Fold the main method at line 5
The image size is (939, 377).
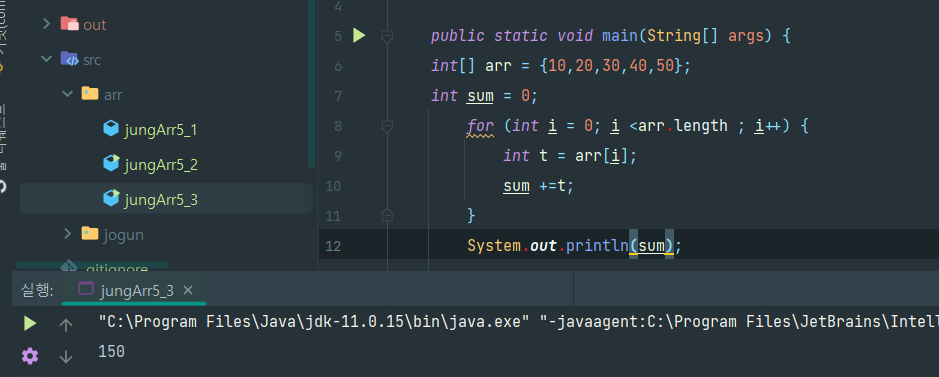click(387, 37)
